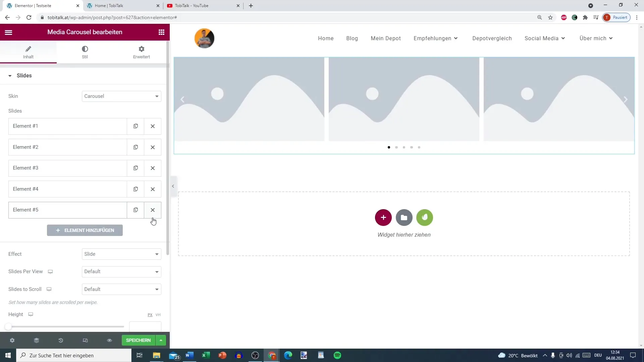Open the Navigator layers icon
This screenshot has width=644, height=362.
[x=37, y=340]
